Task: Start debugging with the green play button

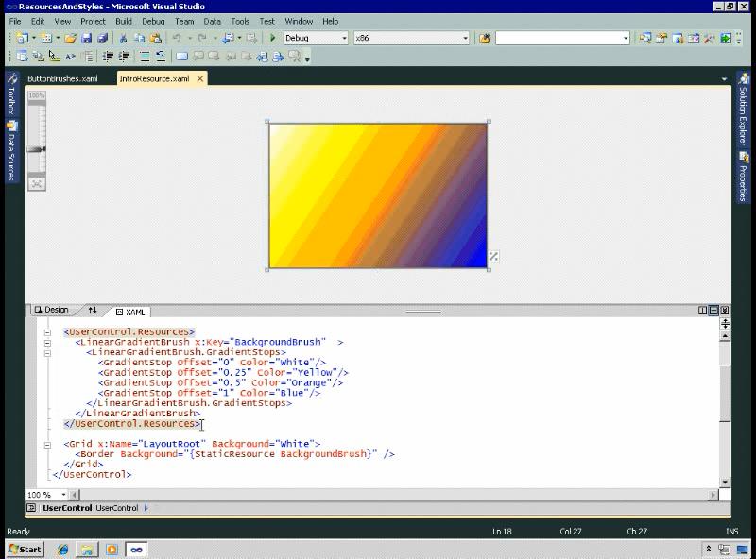Action: [x=272, y=38]
